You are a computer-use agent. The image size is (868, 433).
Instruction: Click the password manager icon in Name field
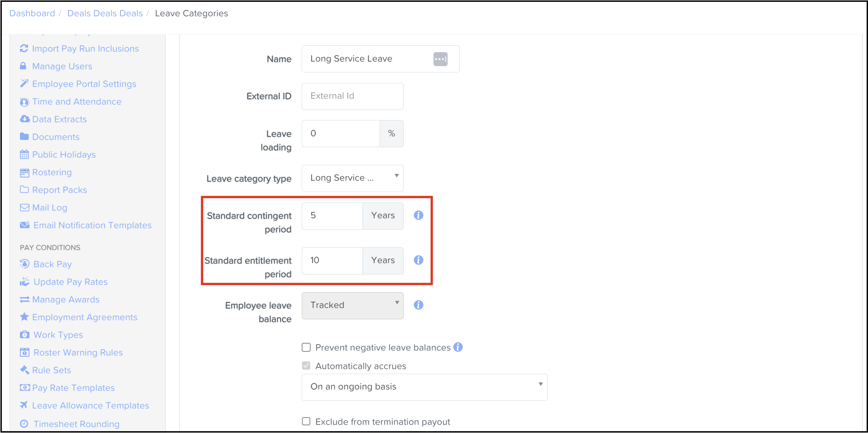coord(440,59)
